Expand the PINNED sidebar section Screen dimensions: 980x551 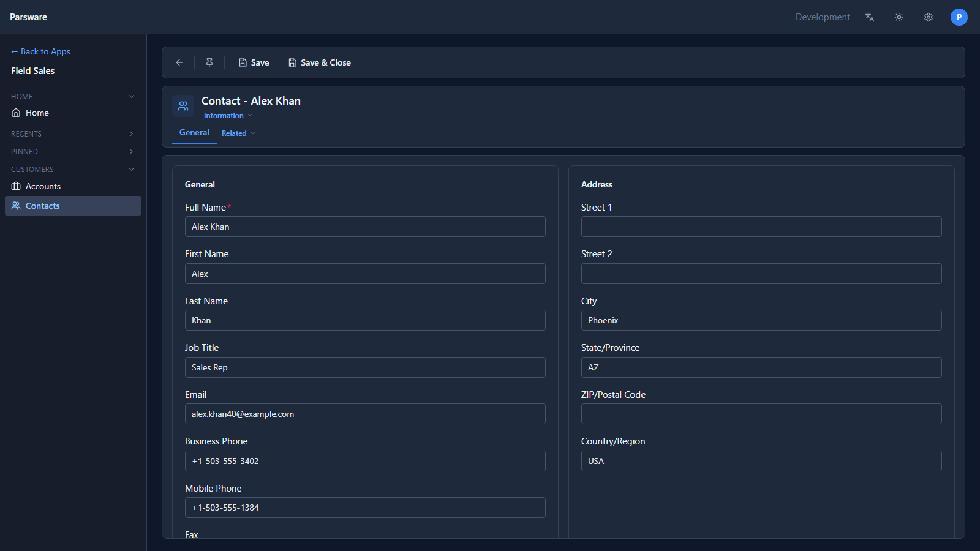pos(73,152)
